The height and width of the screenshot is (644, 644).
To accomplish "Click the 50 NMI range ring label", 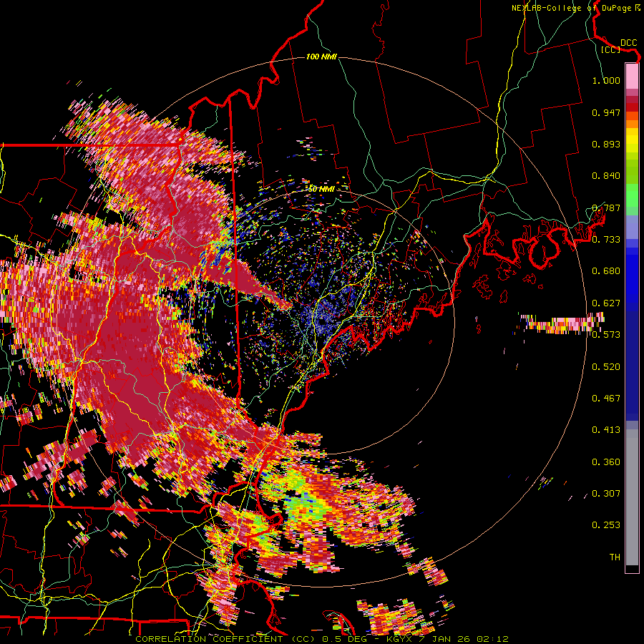I will 321,189.
